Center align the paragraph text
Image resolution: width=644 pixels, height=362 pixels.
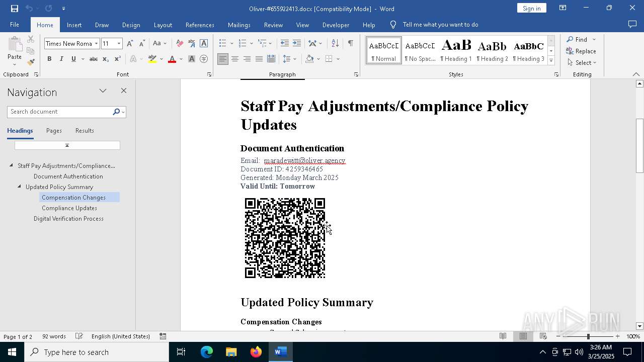[x=234, y=59]
